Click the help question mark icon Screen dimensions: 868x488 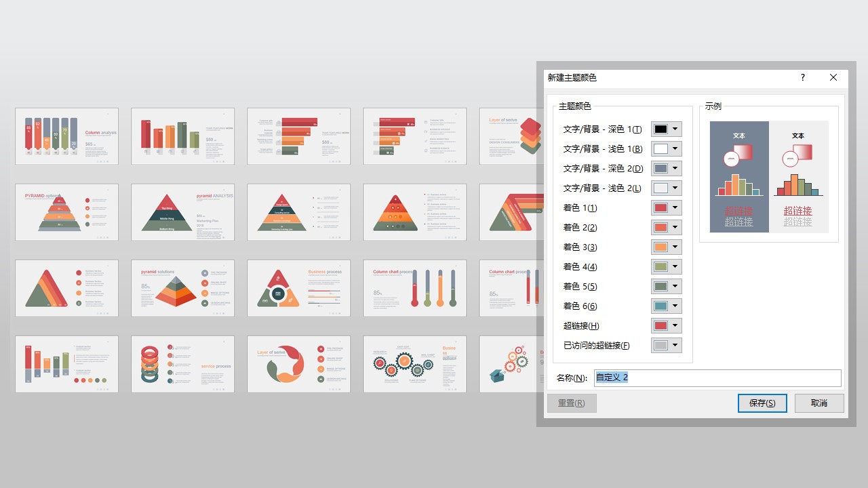[x=803, y=78]
